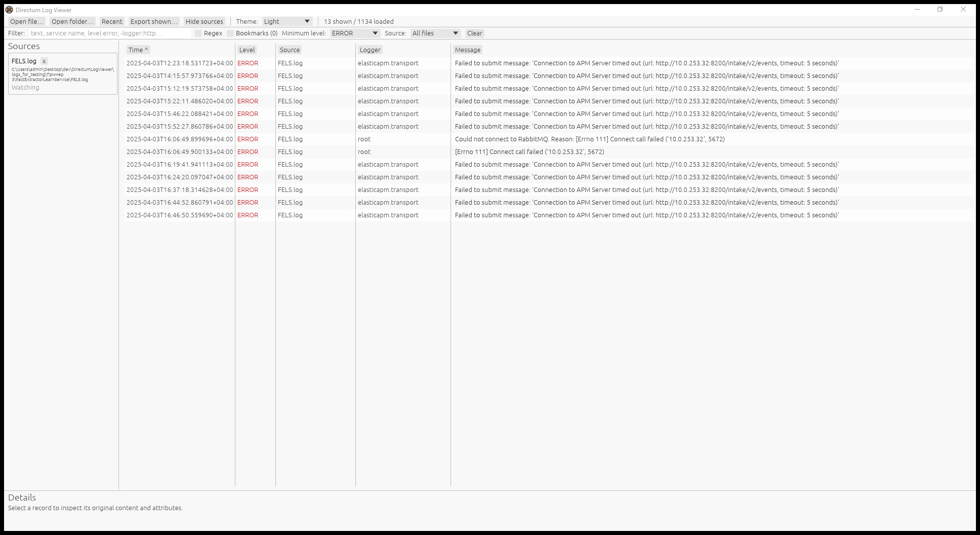Viewport: 980px width, 535px height.
Task: Click the Watching status under FELS.log
Action: [x=25, y=88]
